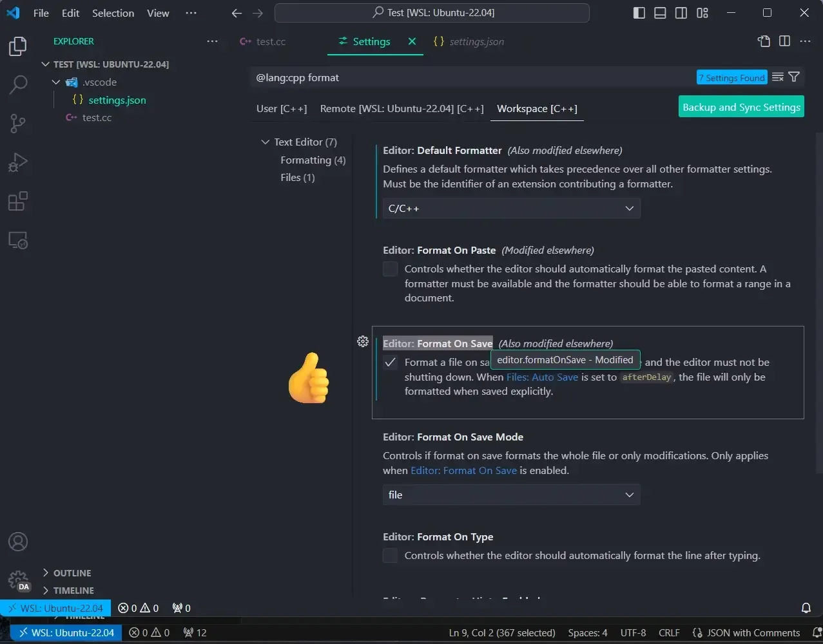823x644 pixels.
Task: Collapse the Text Editor section in settings tree
Action: pos(265,142)
